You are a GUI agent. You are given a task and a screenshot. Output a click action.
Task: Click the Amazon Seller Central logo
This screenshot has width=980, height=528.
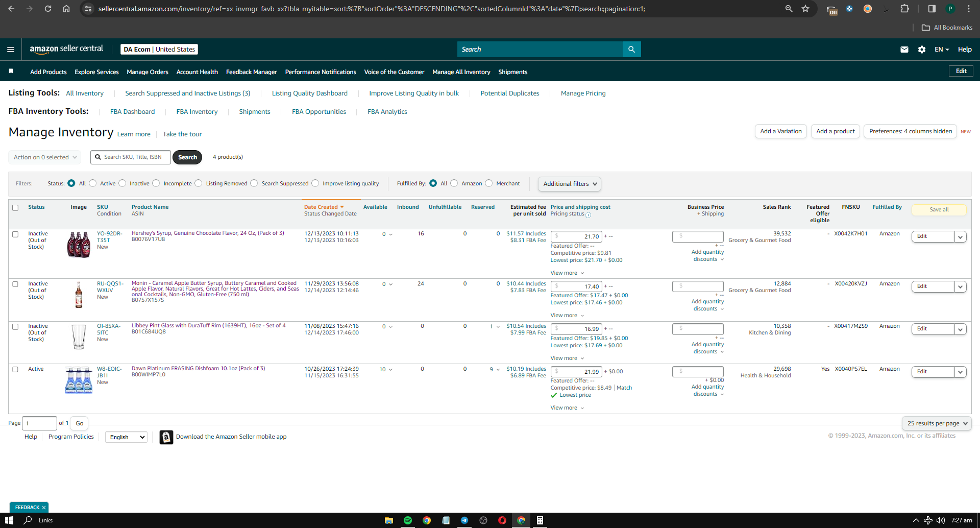coord(66,49)
